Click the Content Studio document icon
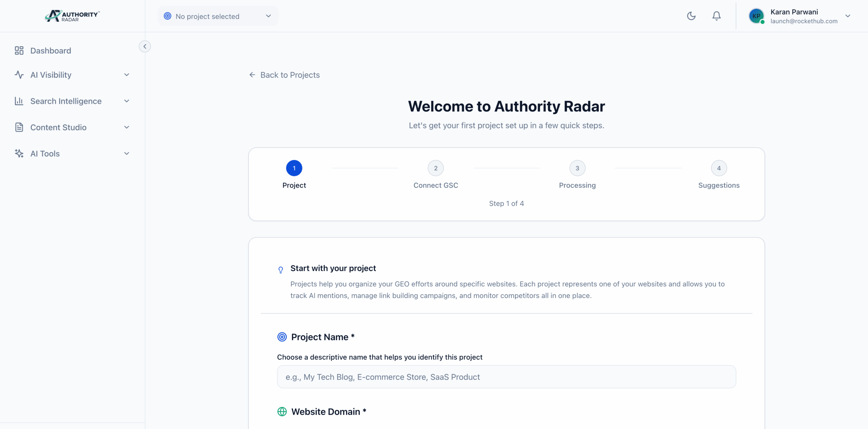This screenshot has height=429, width=868. [19, 127]
